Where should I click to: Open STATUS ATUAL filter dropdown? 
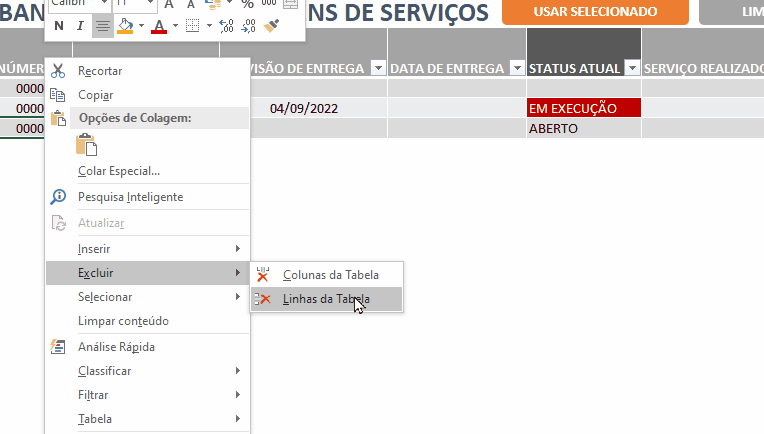click(x=632, y=68)
